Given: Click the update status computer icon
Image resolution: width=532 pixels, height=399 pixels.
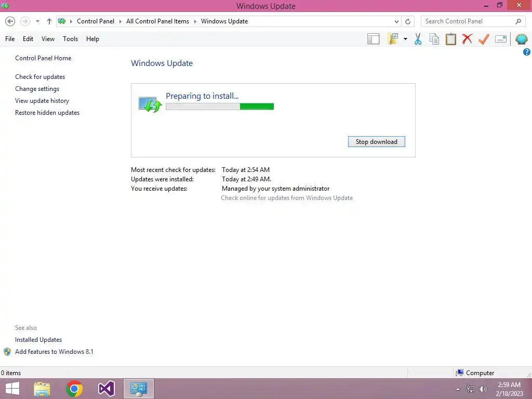Looking at the screenshot, I should (x=150, y=104).
